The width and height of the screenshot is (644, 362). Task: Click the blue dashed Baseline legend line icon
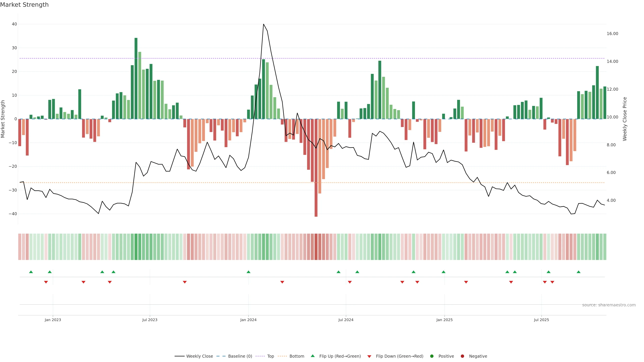(x=221, y=356)
